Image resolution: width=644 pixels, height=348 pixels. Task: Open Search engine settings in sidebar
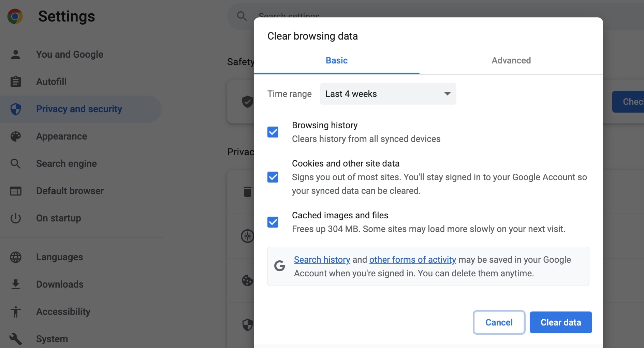67,164
